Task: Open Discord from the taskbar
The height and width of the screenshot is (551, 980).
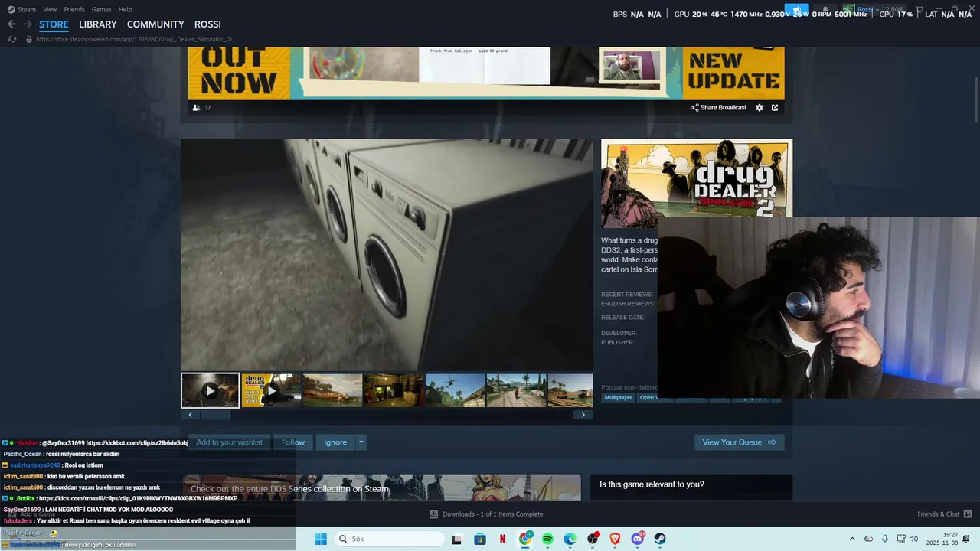Action: [638, 539]
